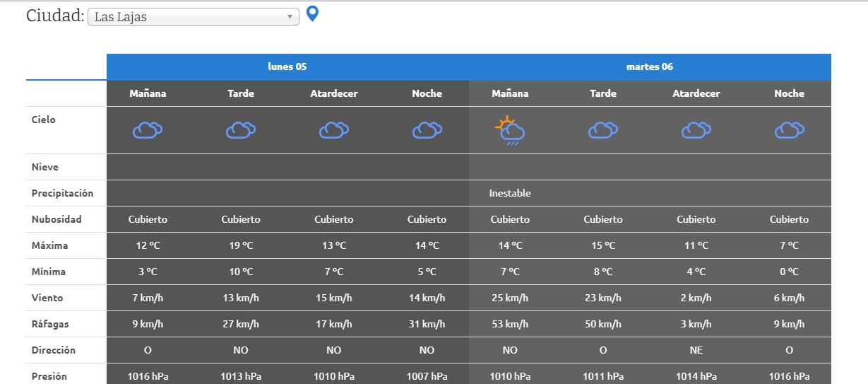The height and width of the screenshot is (384, 868).
Task: Click the 0 °C minimum value
Action: pyautogui.click(x=790, y=272)
